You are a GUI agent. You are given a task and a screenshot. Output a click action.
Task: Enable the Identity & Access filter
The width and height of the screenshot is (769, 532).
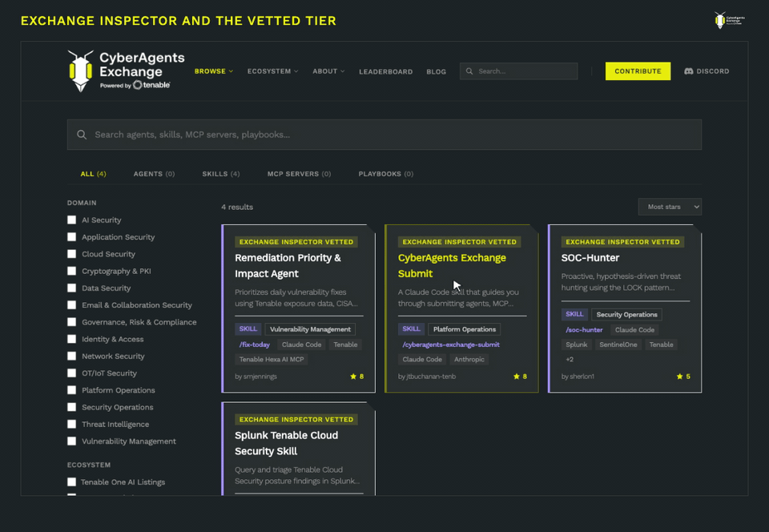(x=71, y=339)
